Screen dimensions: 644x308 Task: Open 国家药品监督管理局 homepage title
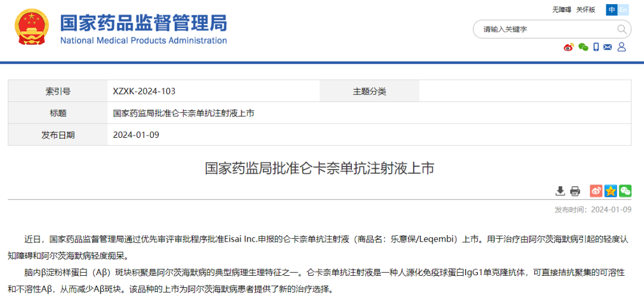tap(143, 23)
